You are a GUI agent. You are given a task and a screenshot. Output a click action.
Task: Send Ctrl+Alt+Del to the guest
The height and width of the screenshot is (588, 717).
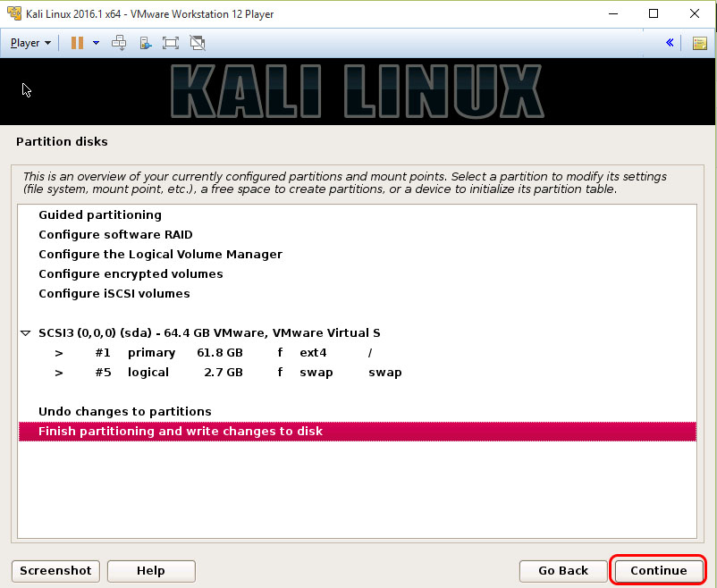point(119,43)
